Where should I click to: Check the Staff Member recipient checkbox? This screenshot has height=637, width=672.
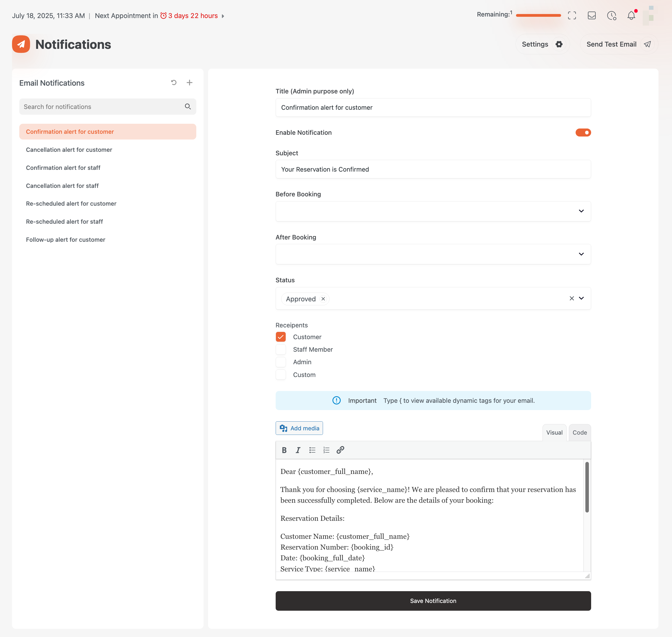[281, 349]
